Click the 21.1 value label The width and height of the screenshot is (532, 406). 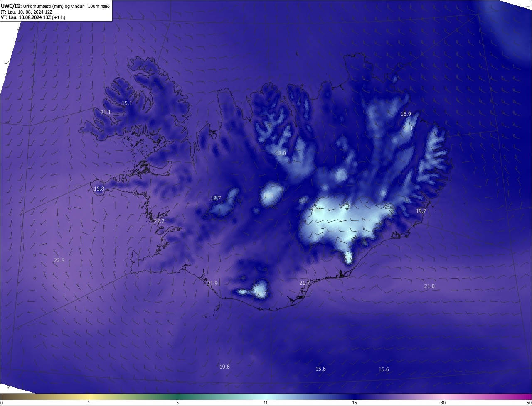(106, 113)
